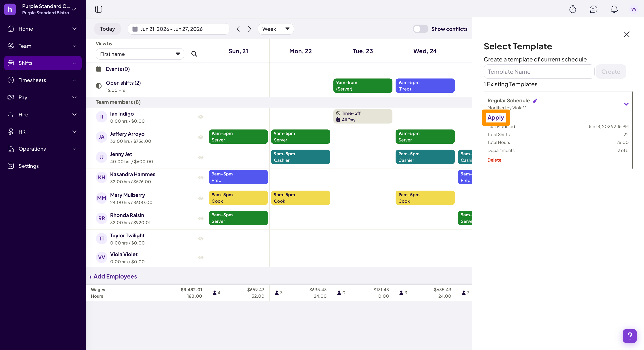Click the calendar icon in date range
Viewport: 644px width, 350px height.
click(135, 29)
